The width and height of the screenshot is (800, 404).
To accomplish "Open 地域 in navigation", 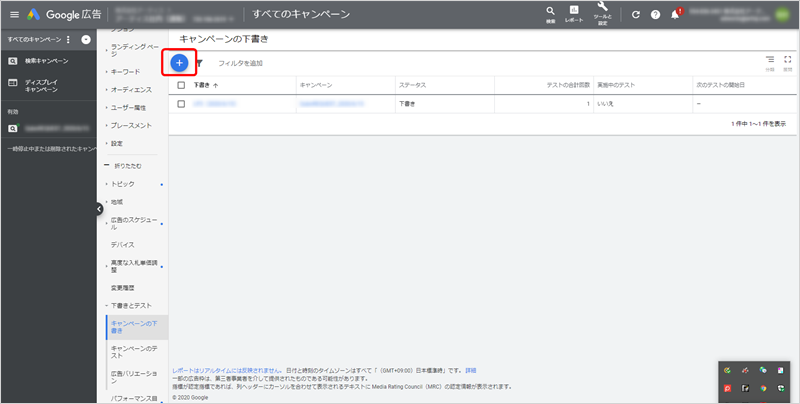I will tap(117, 202).
